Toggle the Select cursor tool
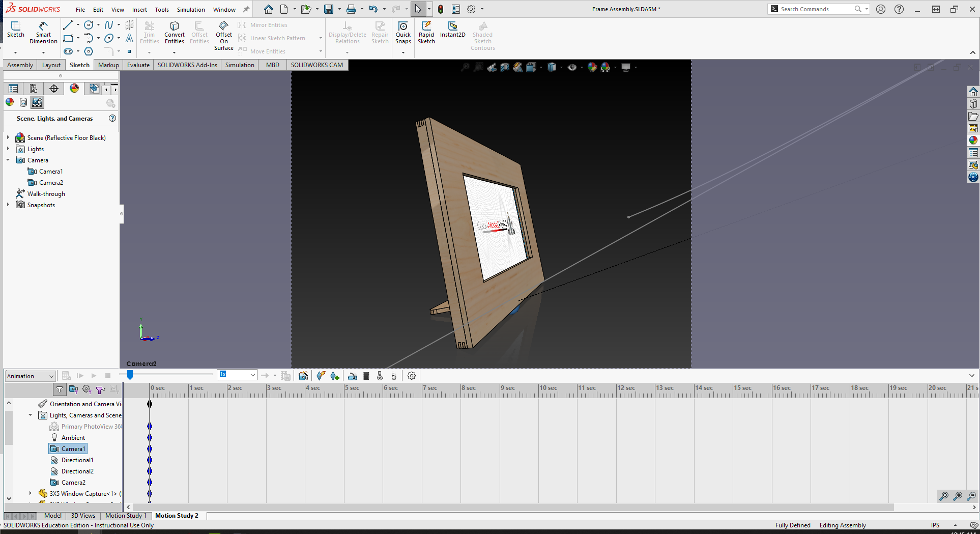 (418, 9)
